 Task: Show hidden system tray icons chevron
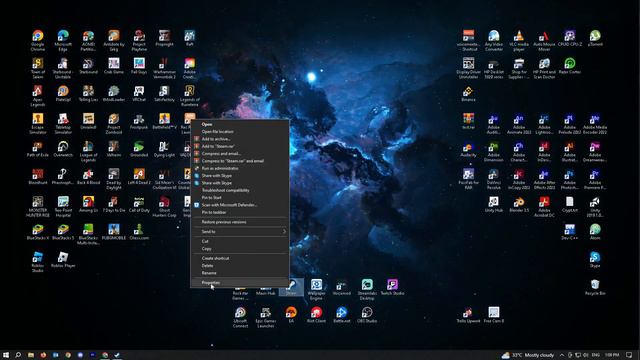coord(562,355)
